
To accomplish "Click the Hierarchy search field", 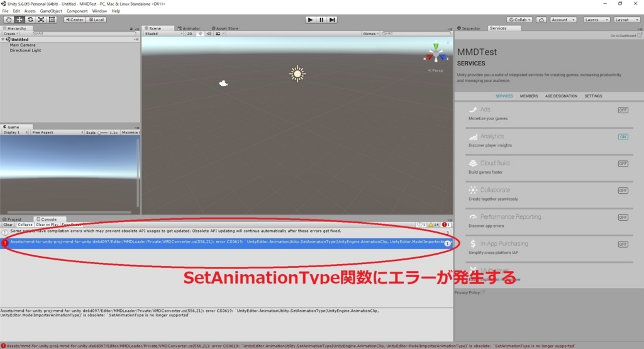I will click(84, 34).
